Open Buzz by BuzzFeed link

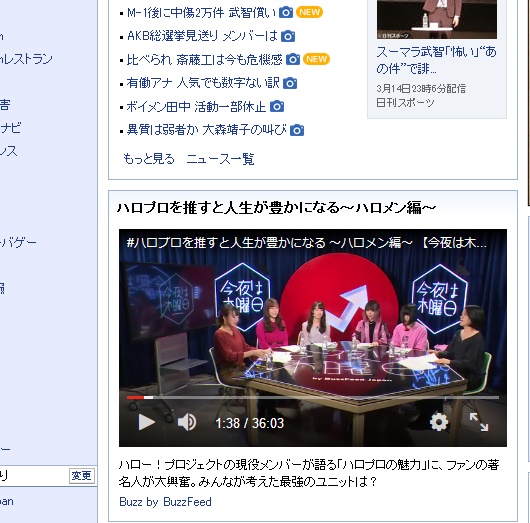point(165,502)
